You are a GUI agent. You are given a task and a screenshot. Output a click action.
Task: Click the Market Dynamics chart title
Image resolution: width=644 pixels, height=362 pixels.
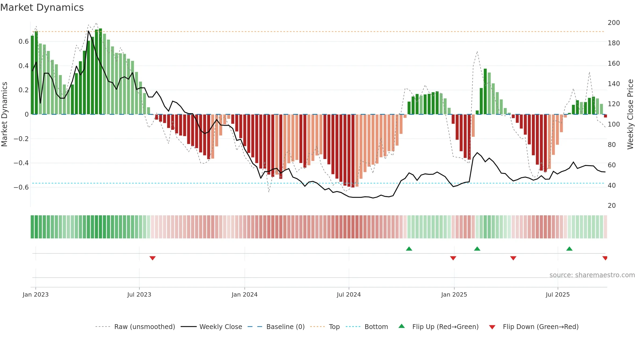pos(42,8)
